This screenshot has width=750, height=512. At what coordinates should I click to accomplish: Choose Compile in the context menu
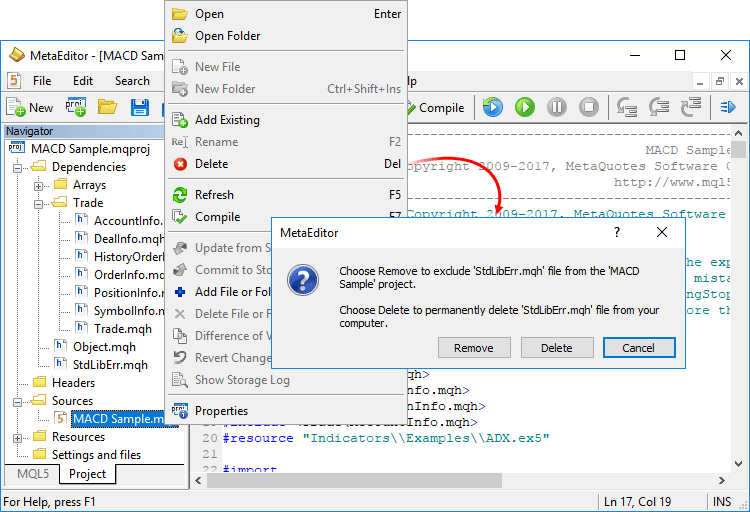point(286,217)
